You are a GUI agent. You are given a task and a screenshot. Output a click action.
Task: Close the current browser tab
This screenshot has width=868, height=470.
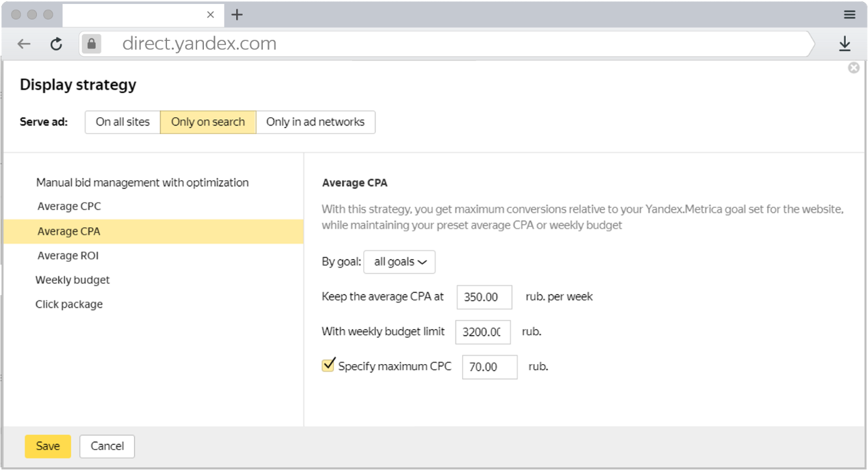(x=211, y=15)
